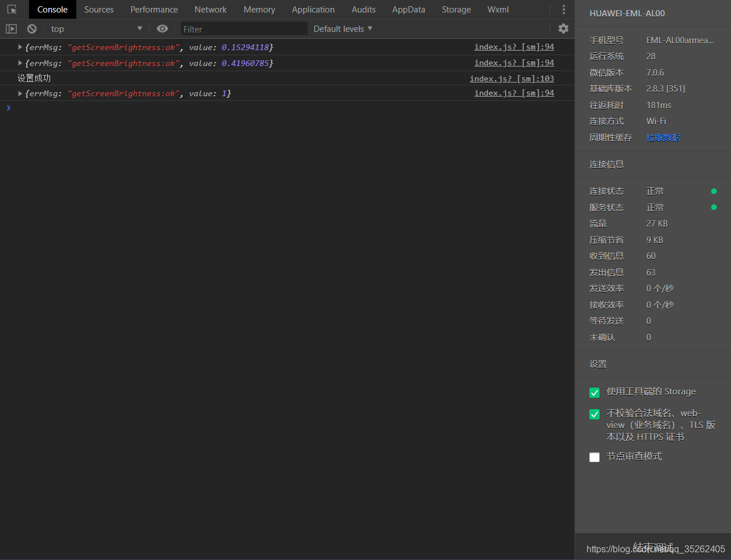Select the 9 KB compression savings value
The height and width of the screenshot is (560, 731).
(x=655, y=240)
